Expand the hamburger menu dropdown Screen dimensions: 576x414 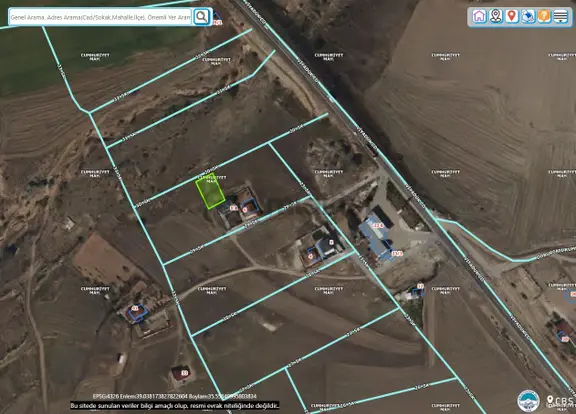tap(561, 16)
